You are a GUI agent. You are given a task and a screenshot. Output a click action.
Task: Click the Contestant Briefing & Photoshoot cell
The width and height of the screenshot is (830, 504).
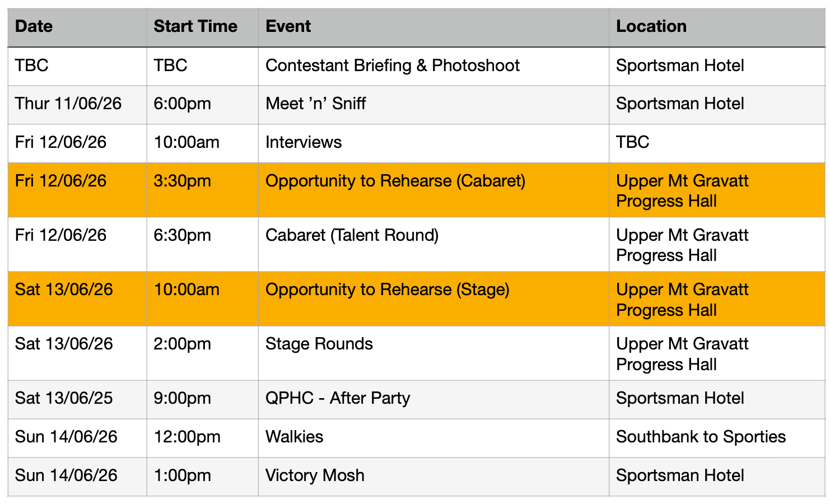[x=433, y=66]
